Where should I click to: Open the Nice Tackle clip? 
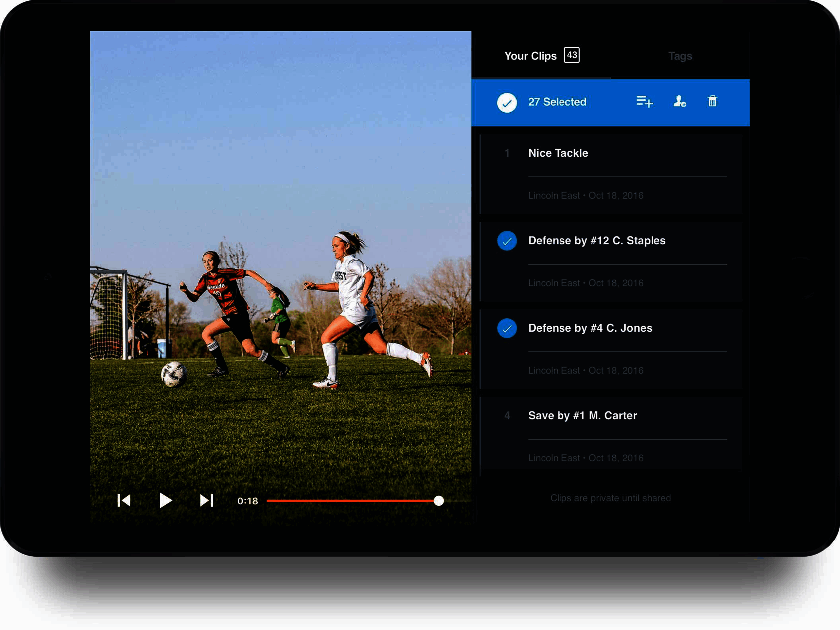click(x=558, y=153)
